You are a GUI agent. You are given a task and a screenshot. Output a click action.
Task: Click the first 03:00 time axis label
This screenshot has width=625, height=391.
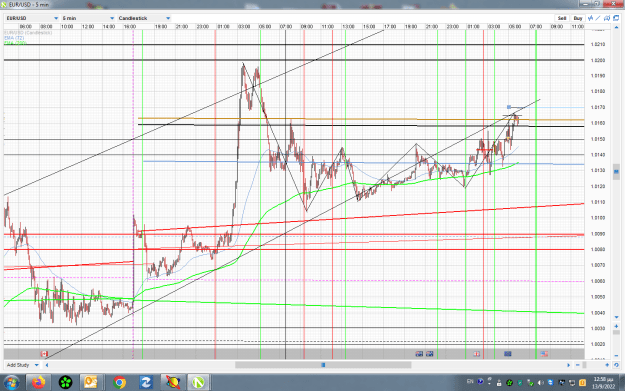pyautogui.click(x=244, y=27)
